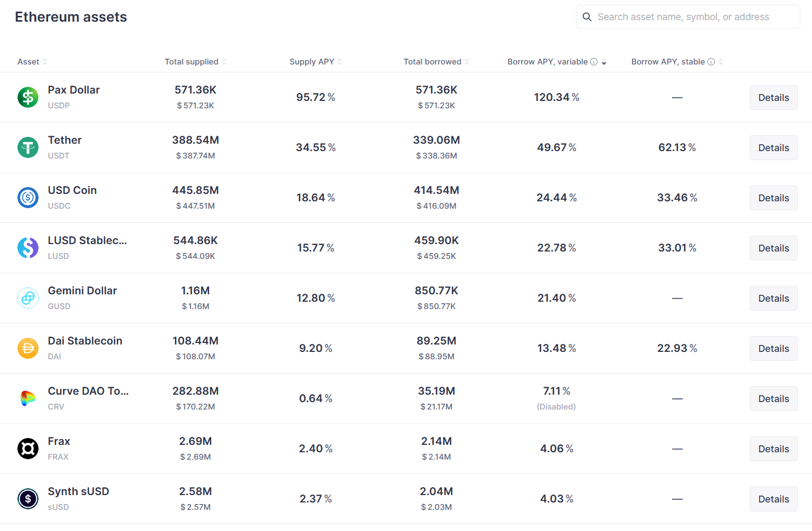This screenshot has height=531, width=812.
Task: Click the USD Coin USDC icon
Action: [28, 198]
